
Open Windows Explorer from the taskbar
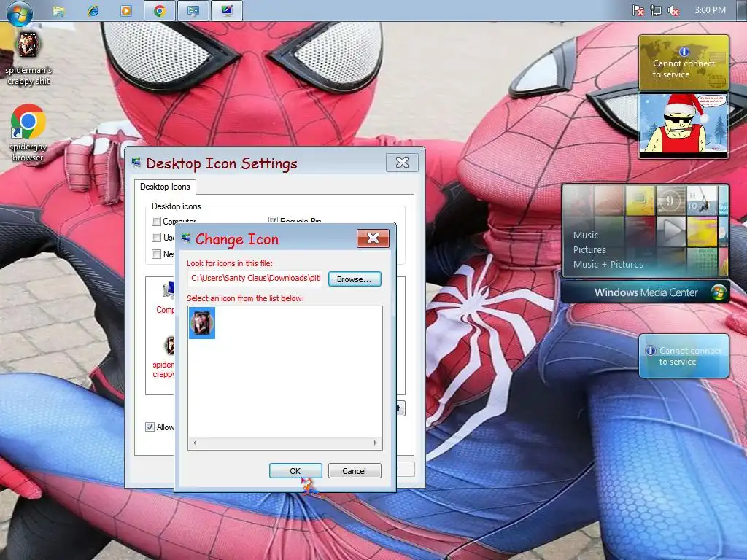pyautogui.click(x=58, y=10)
